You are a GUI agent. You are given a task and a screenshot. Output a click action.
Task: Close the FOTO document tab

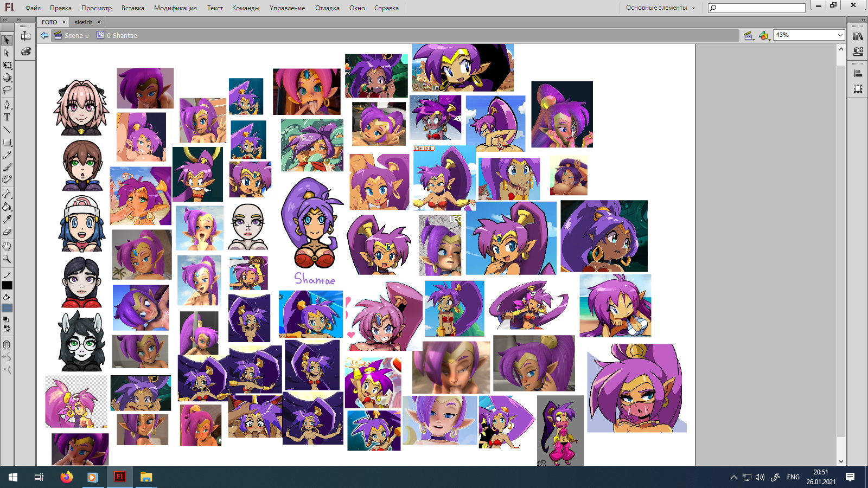64,22
